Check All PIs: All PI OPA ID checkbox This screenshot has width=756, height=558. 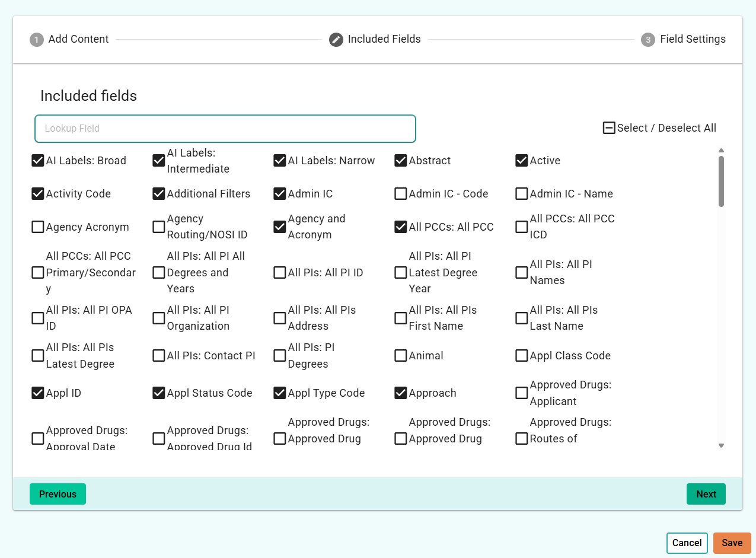tap(38, 318)
